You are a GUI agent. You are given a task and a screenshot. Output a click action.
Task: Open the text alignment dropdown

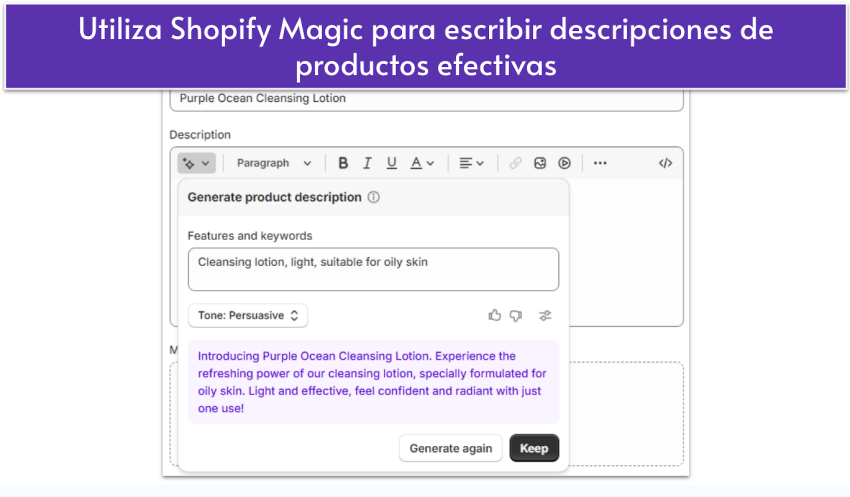[471, 163]
